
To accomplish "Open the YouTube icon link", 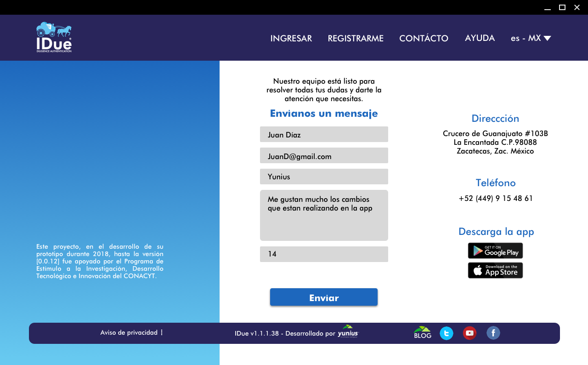I will pos(469,333).
